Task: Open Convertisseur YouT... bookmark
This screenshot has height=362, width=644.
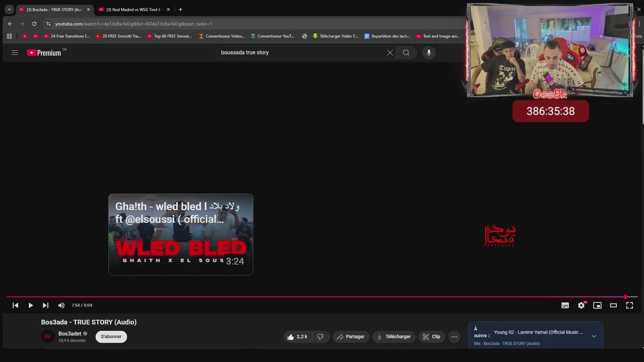Action: tap(273, 36)
